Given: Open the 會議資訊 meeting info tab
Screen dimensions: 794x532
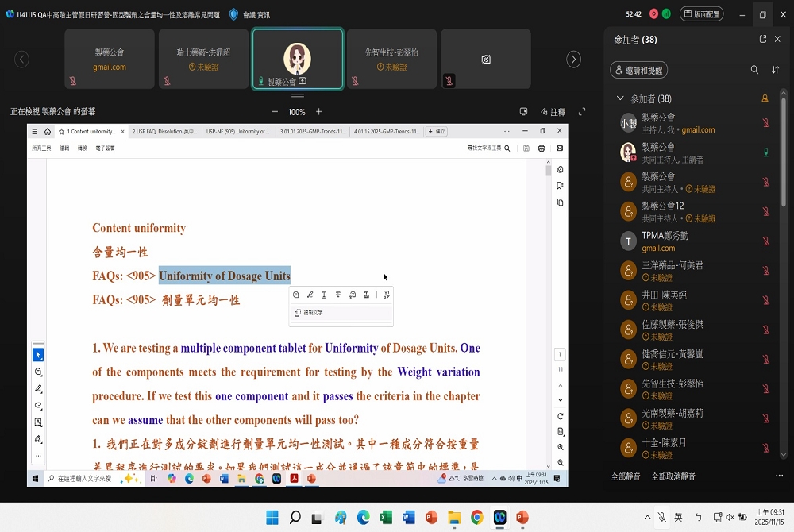Looking at the screenshot, I should (249, 14).
